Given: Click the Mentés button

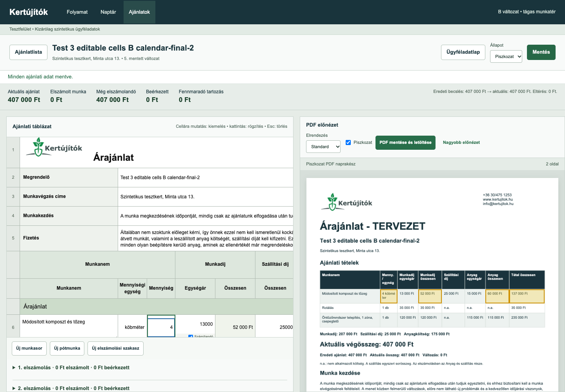Looking at the screenshot, I should tap(541, 52).
